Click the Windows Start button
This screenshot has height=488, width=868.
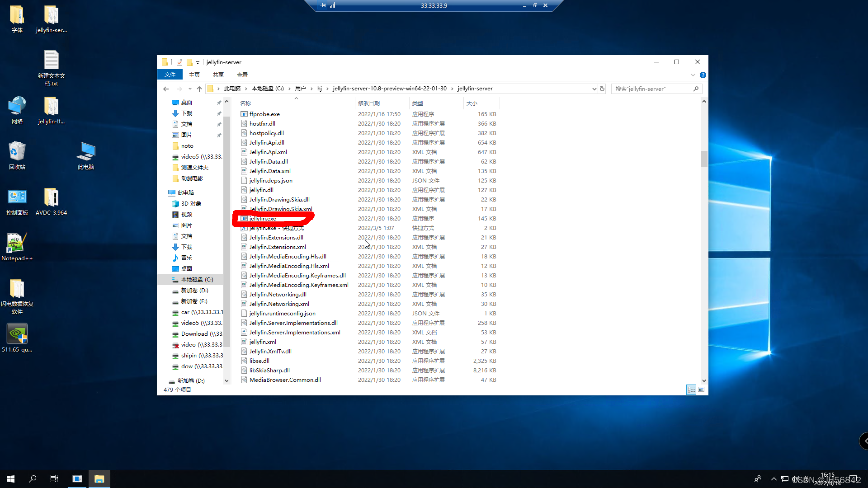click(x=11, y=479)
